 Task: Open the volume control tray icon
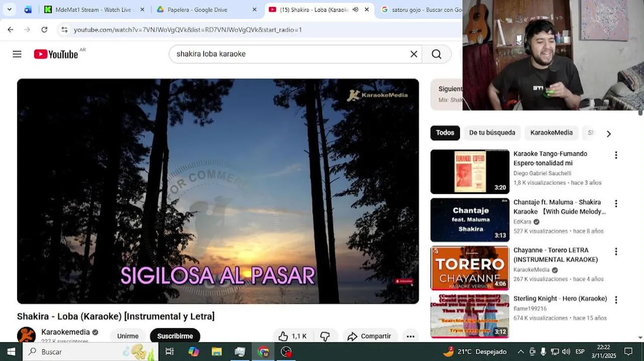pos(566,351)
